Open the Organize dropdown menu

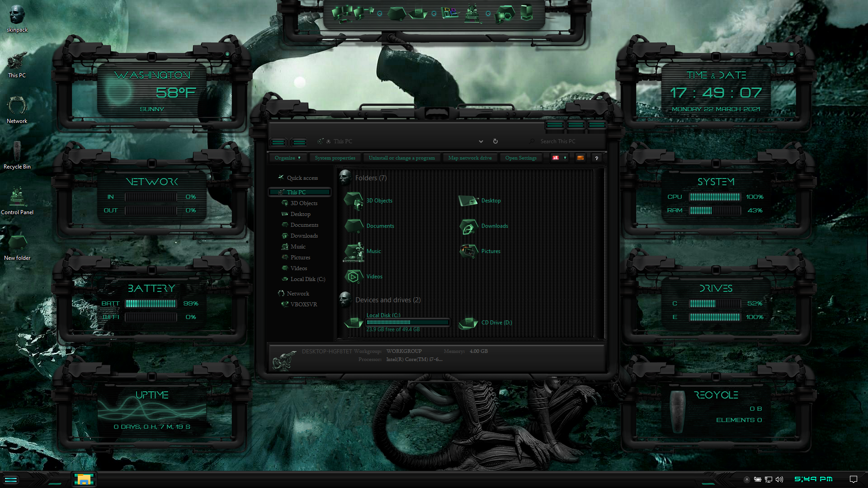click(287, 158)
